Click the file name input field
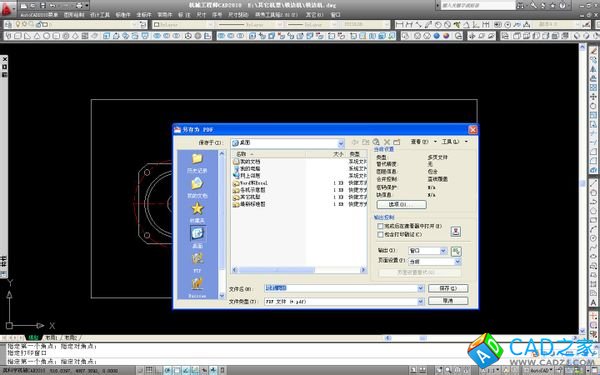600x375 pixels. coord(344,288)
